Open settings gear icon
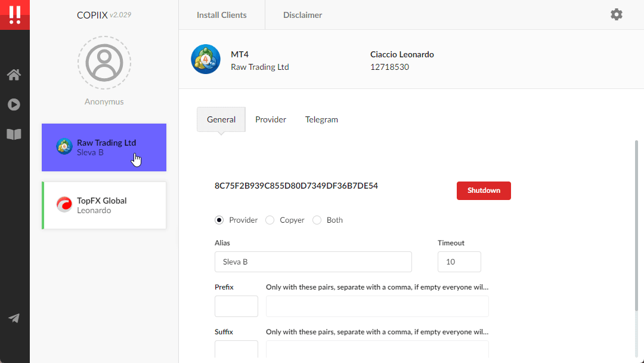 [x=616, y=15]
